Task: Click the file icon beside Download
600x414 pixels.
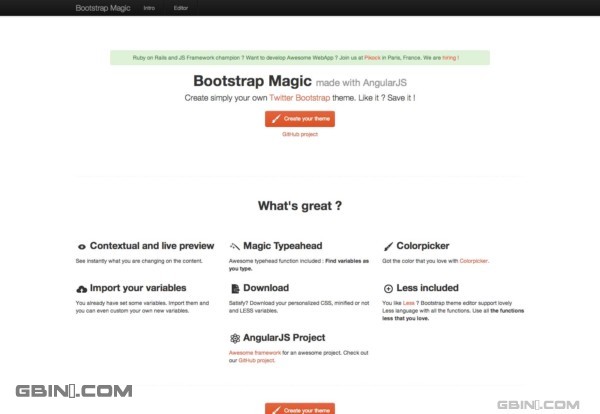Action: coord(235,288)
